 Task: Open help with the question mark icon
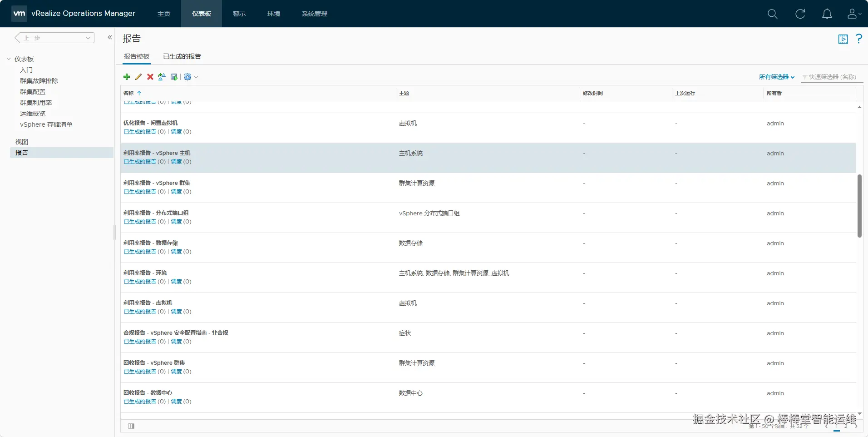pyautogui.click(x=858, y=39)
